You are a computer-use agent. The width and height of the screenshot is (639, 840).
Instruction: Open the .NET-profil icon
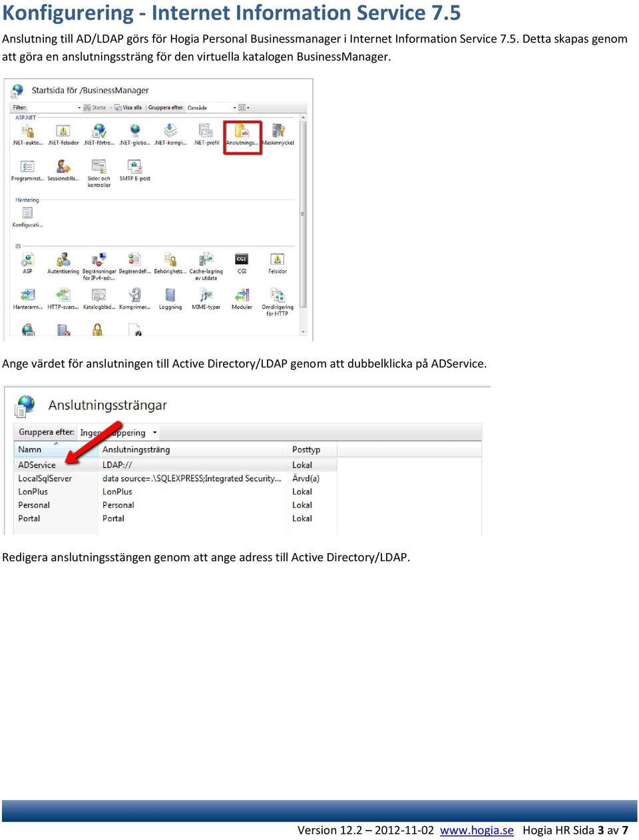tap(206, 134)
